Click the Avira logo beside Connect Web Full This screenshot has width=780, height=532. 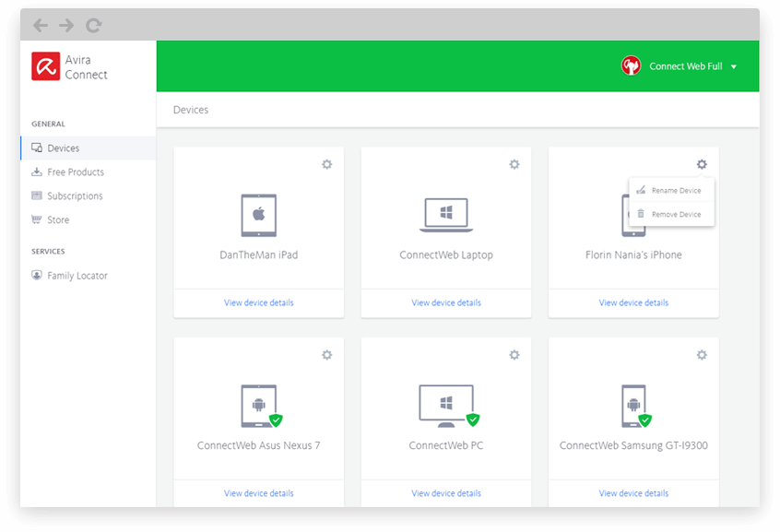(x=631, y=65)
